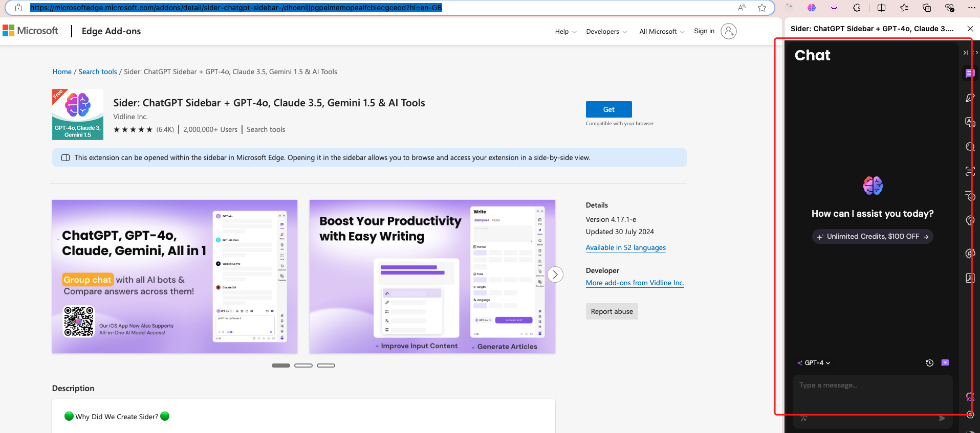Select the Translate icon in Sider sidebar
The image size is (980, 433).
970,122
